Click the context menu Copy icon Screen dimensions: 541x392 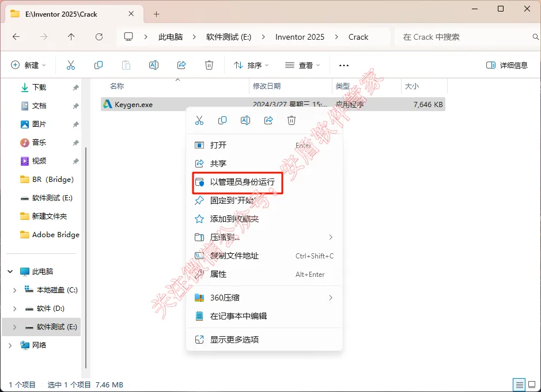pos(222,120)
